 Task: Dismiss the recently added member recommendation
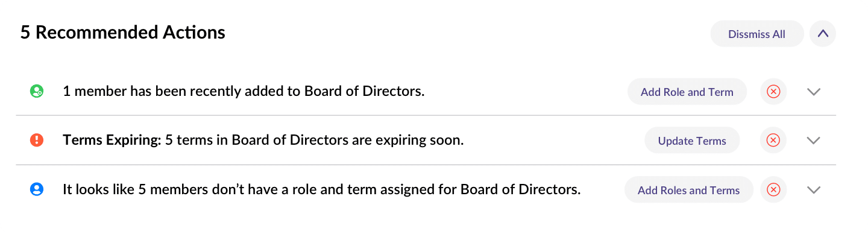point(773,92)
